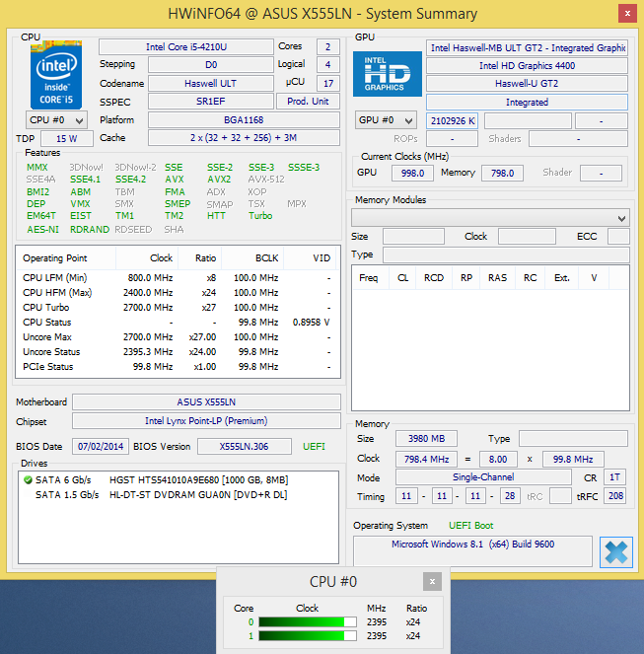Click the GPU memory clock 798.0 field

point(502,173)
